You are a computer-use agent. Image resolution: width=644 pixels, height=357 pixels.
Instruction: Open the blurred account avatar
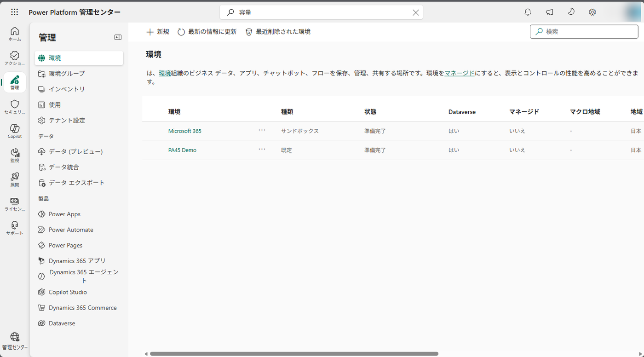point(633,12)
